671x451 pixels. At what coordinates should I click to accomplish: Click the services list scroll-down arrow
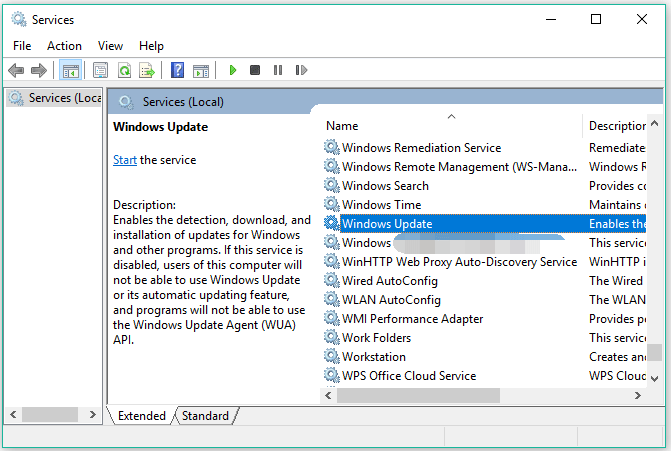pyautogui.click(x=654, y=378)
